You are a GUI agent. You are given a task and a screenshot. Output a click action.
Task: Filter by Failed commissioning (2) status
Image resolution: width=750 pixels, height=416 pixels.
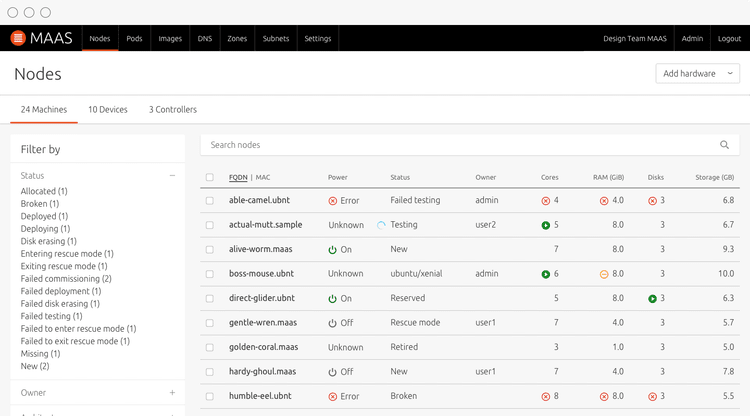pyautogui.click(x=66, y=279)
